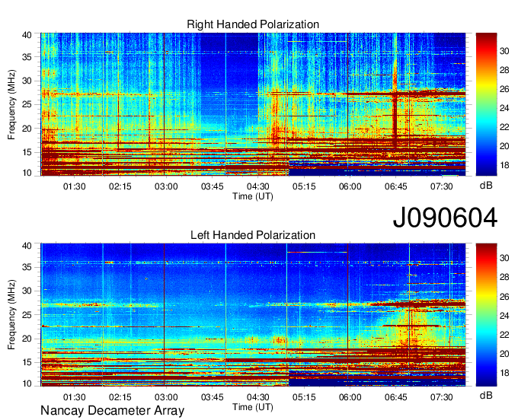This screenshot has height=420, width=518.
Task: Click 22 dB label on Right Handed color bar
Action: pyautogui.click(x=504, y=127)
